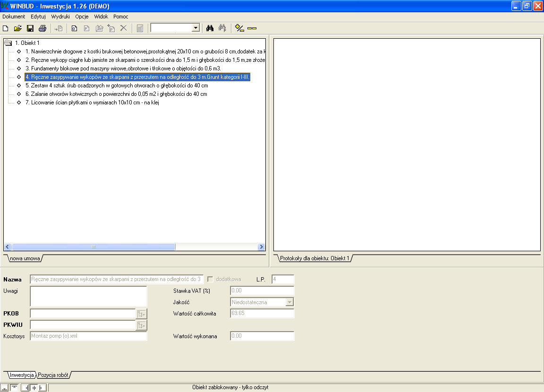Click the binoculars Find icon
The image size is (544, 392).
click(210, 28)
